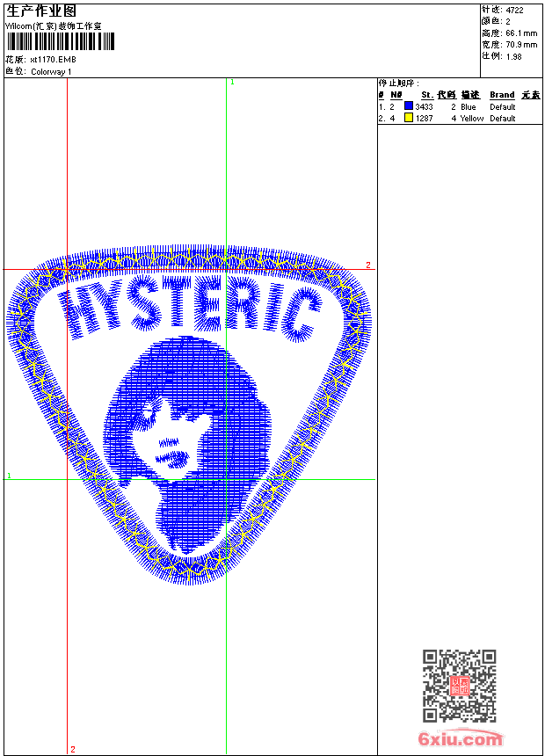Click the red crosshair intersection on the design

pos(68,269)
